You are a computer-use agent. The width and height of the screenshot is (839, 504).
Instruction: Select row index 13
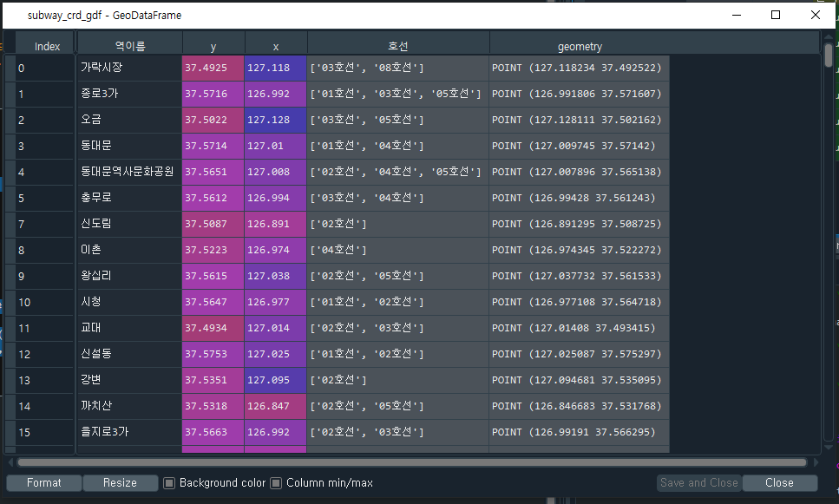[44, 381]
